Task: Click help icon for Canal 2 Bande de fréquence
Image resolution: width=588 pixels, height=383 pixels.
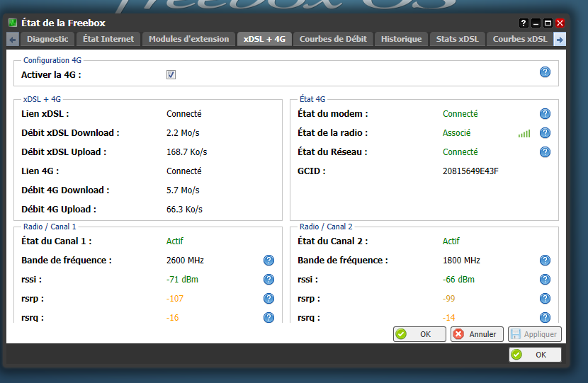Action: [x=545, y=261]
